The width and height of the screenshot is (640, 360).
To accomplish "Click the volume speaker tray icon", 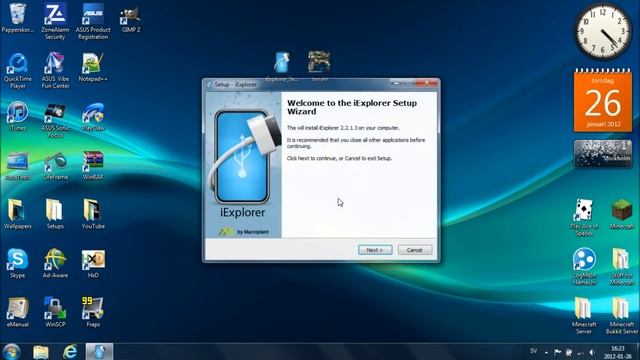I will tap(592, 352).
